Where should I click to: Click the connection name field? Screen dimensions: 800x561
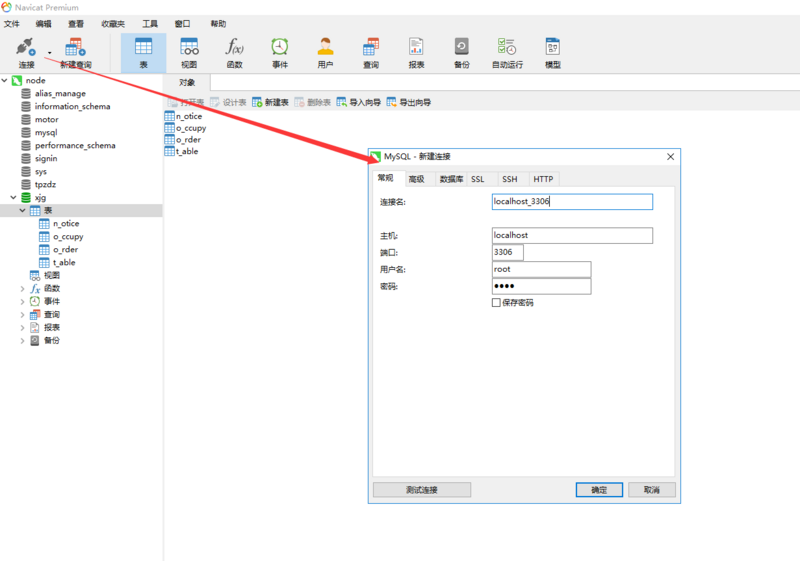[572, 201]
